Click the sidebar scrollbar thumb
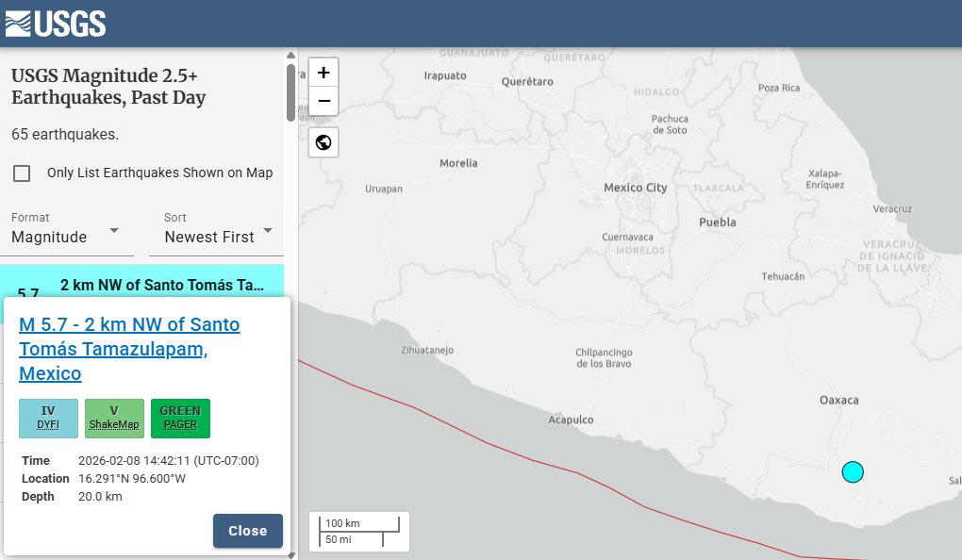962x560 pixels. click(x=290, y=92)
